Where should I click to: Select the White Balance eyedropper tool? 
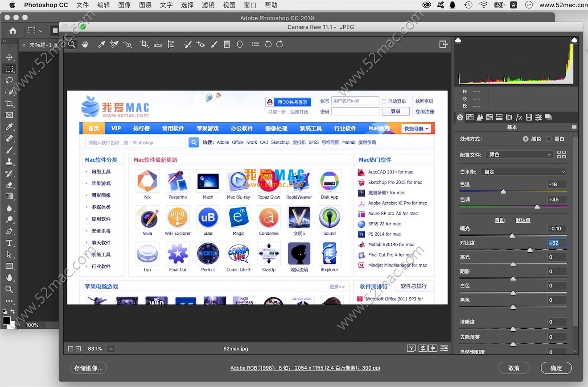click(x=101, y=44)
